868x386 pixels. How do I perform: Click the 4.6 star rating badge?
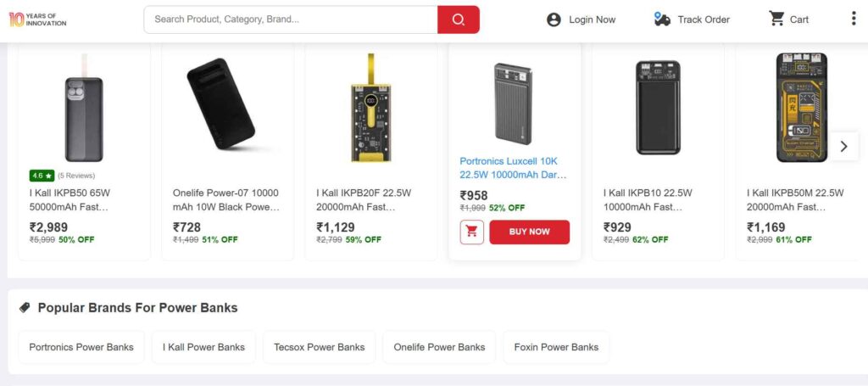tap(42, 176)
